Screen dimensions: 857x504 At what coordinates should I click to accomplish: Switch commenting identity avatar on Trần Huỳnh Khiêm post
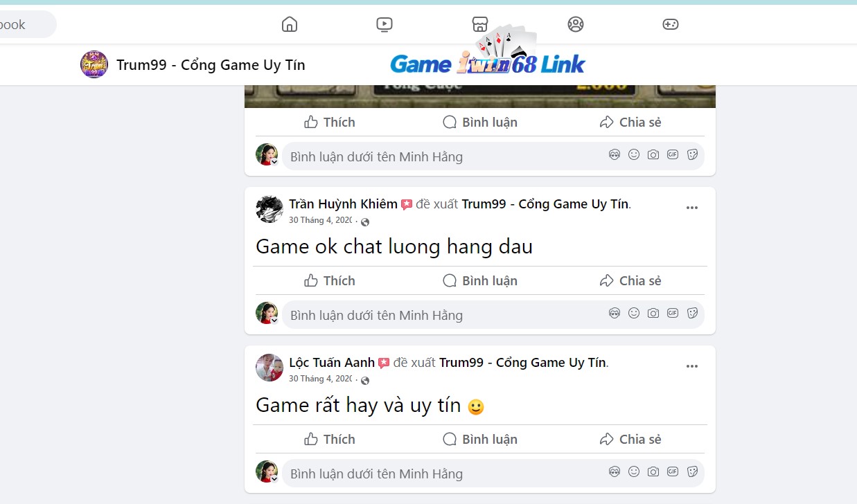267,313
